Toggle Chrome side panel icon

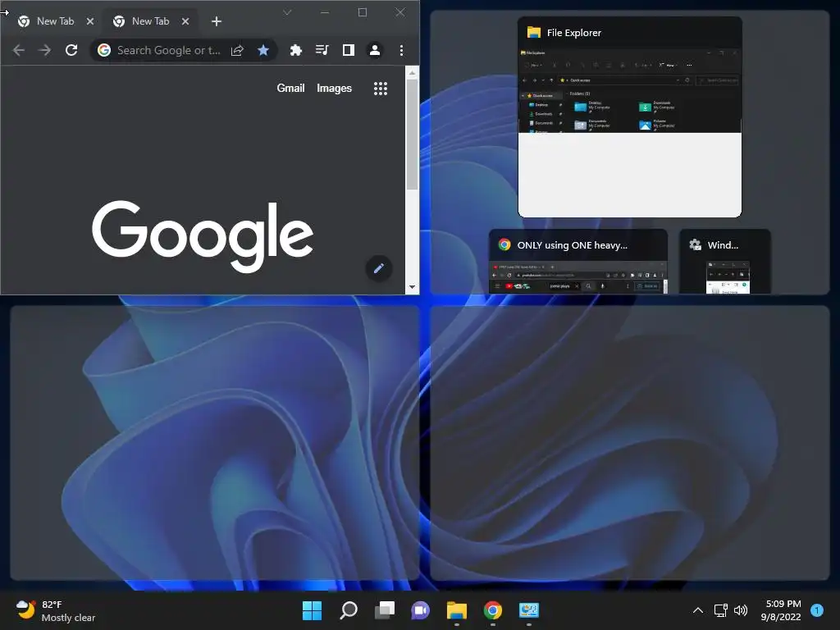(348, 50)
